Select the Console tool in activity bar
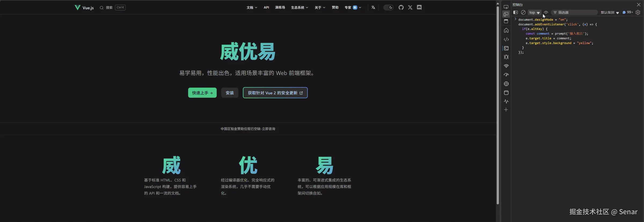644x222 pixels. 506,48
